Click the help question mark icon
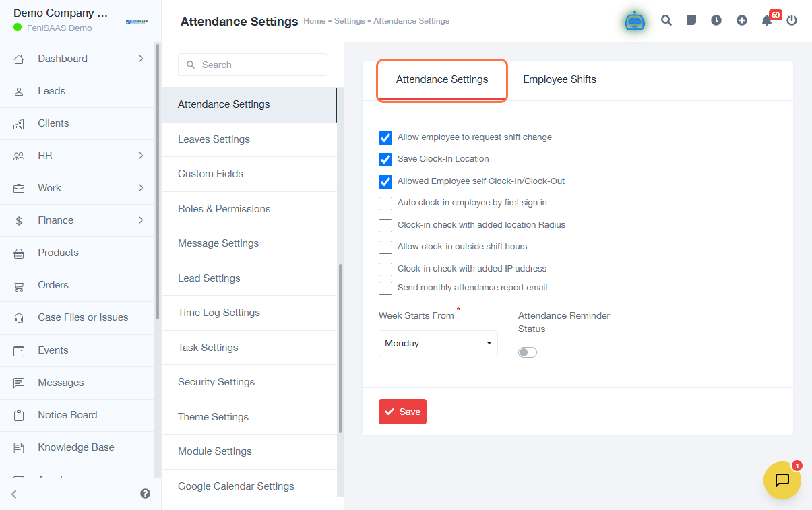 pos(145,494)
